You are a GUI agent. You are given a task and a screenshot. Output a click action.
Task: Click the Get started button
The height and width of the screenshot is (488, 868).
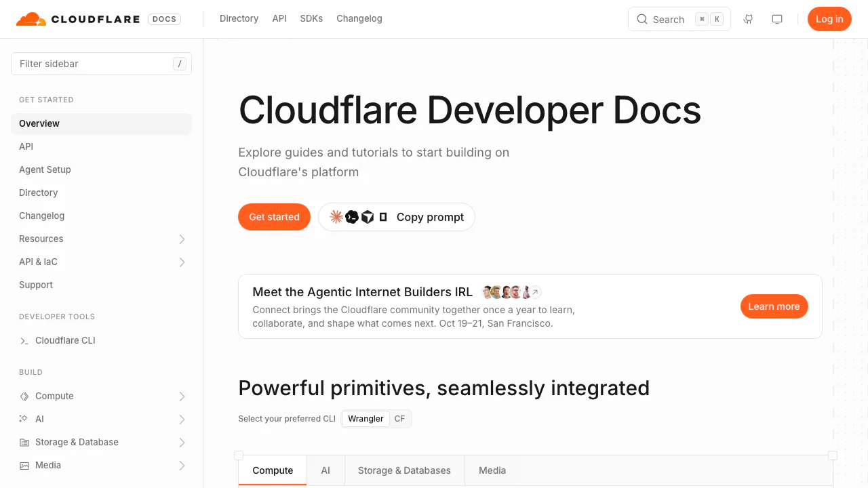(x=274, y=217)
